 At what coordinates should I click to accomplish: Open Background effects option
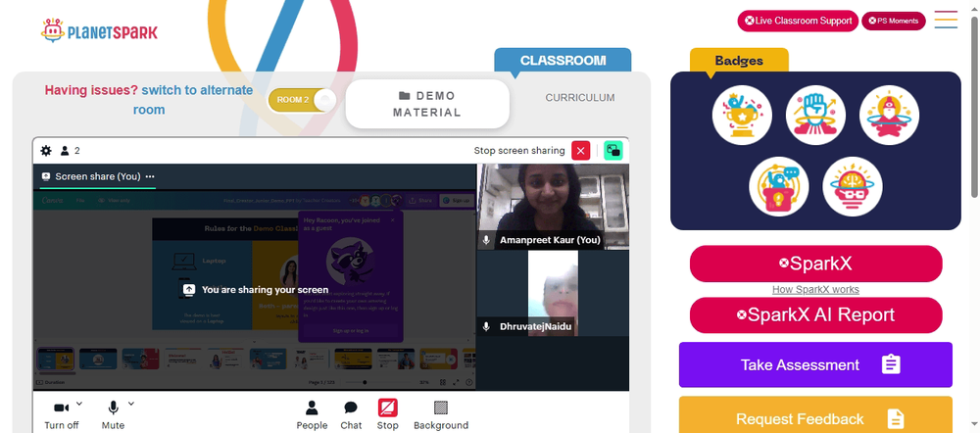click(441, 415)
